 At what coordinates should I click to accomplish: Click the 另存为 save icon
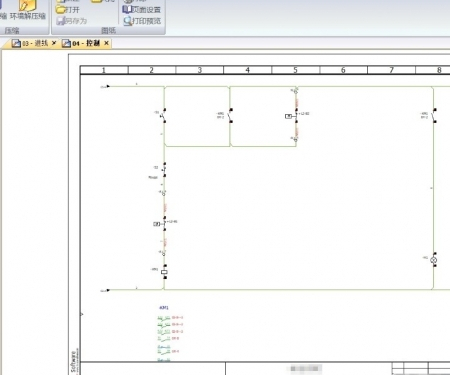coord(60,21)
